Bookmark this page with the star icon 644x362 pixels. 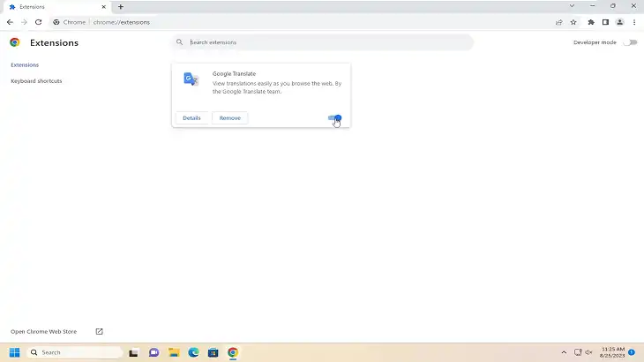(573, 22)
